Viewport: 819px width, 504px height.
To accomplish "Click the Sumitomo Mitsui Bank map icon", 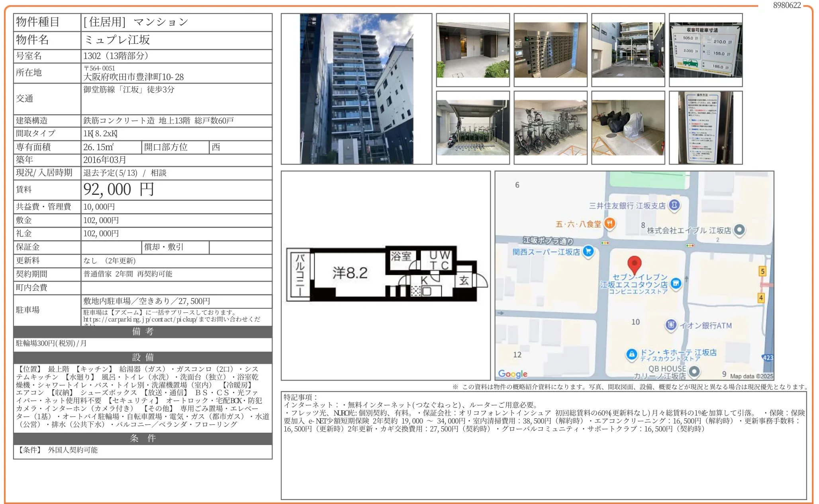I will pos(674,205).
